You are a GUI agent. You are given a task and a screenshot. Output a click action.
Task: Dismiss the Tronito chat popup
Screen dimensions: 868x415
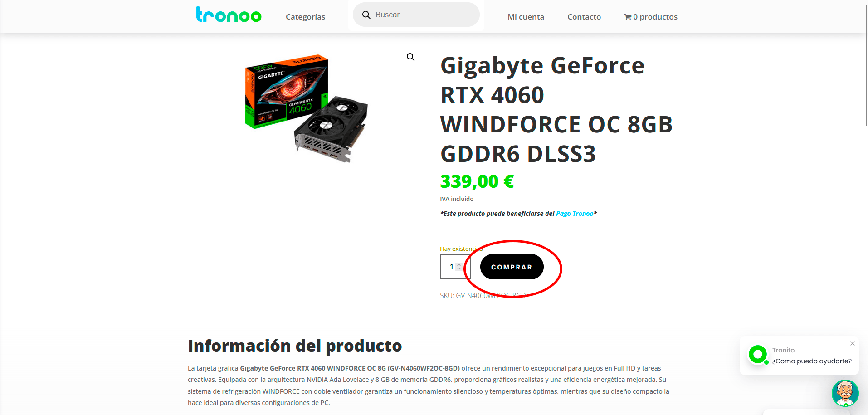click(x=853, y=343)
